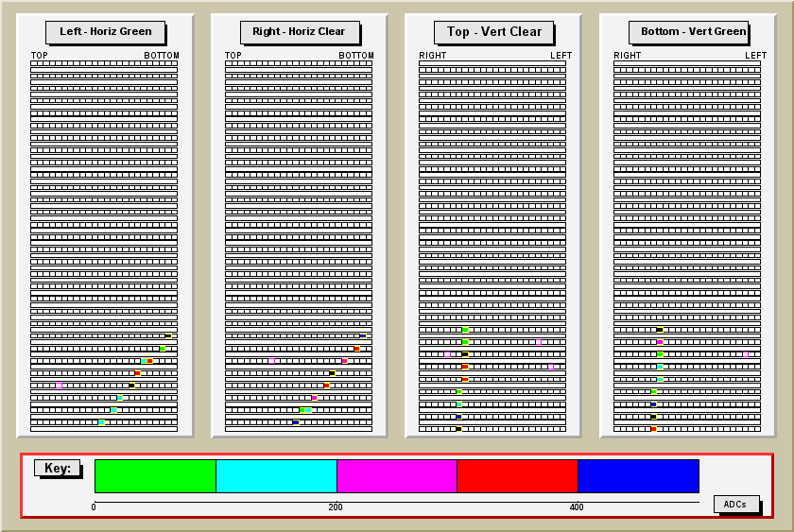Click the '400' tick label on the Key scale
Screen dimensions: 794x532
(577, 507)
